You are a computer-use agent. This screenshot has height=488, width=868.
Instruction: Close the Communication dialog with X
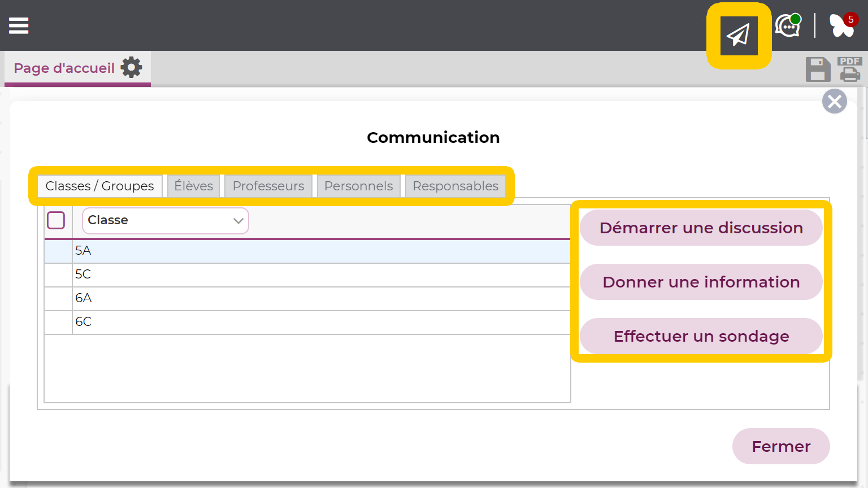(x=835, y=102)
